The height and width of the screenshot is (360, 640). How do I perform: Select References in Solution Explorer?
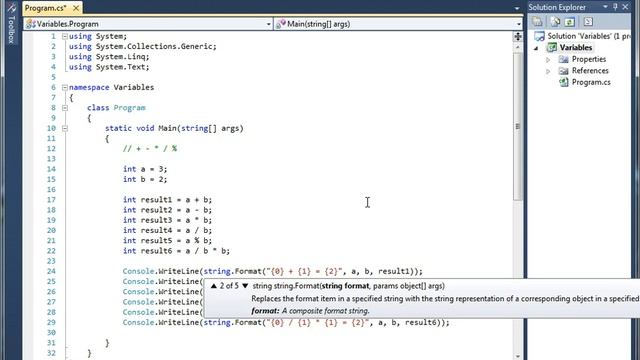point(590,71)
